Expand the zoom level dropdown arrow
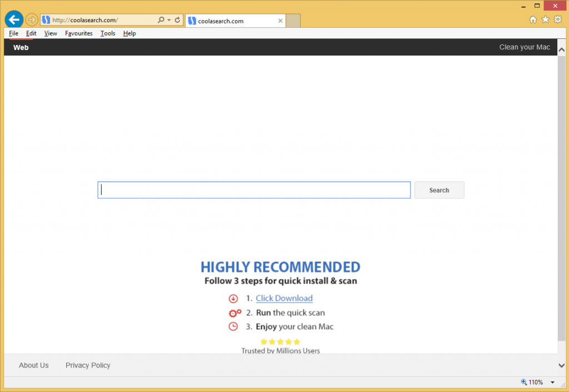The width and height of the screenshot is (569, 392). (x=552, y=382)
